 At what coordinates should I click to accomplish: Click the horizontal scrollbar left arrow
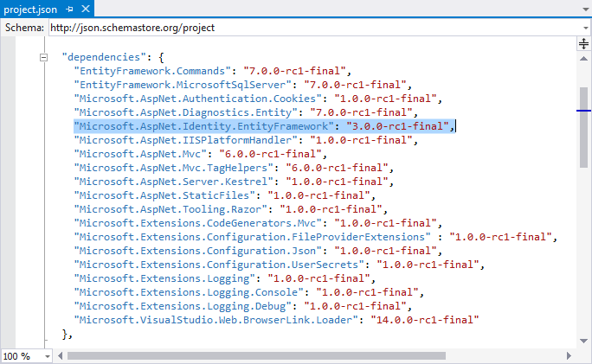(x=60, y=355)
